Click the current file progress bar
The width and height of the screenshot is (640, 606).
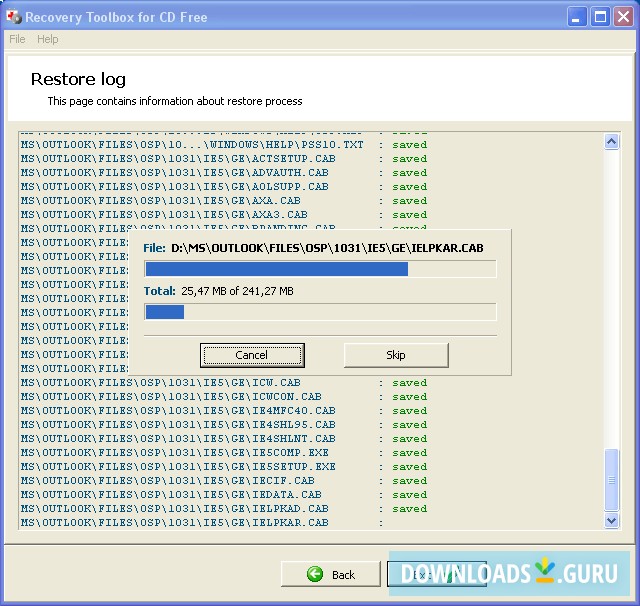[x=320, y=269]
